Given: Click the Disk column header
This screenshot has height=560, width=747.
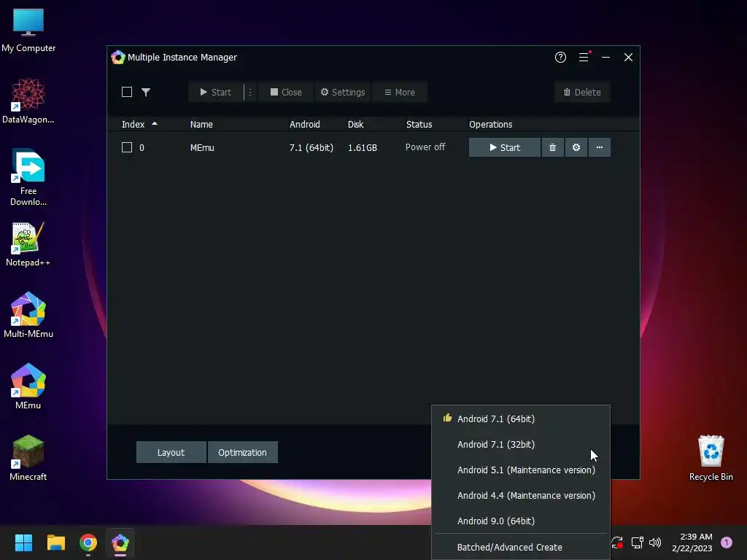Looking at the screenshot, I should click(355, 124).
